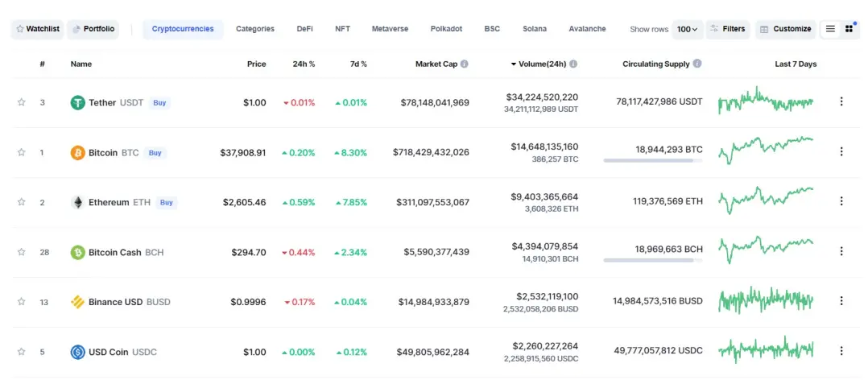Open the USD Coin row three-dot menu
Viewport: 868px width, 380px height.
tap(841, 350)
